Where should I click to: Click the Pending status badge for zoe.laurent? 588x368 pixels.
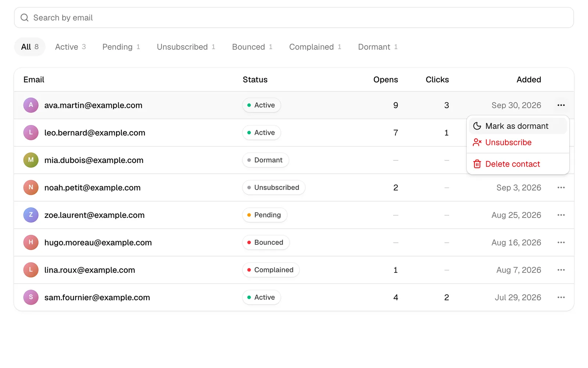pyautogui.click(x=265, y=215)
